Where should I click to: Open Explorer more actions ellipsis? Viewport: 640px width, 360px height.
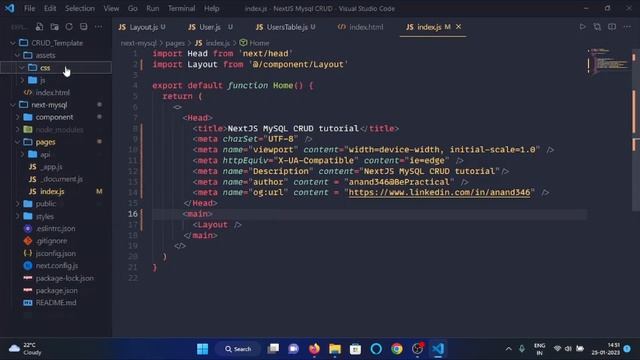coord(98,27)
